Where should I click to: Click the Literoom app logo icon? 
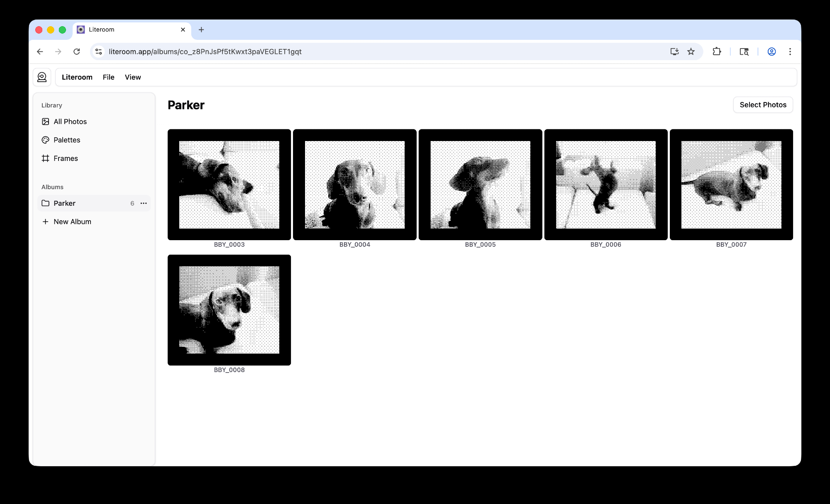pos(42,77)
